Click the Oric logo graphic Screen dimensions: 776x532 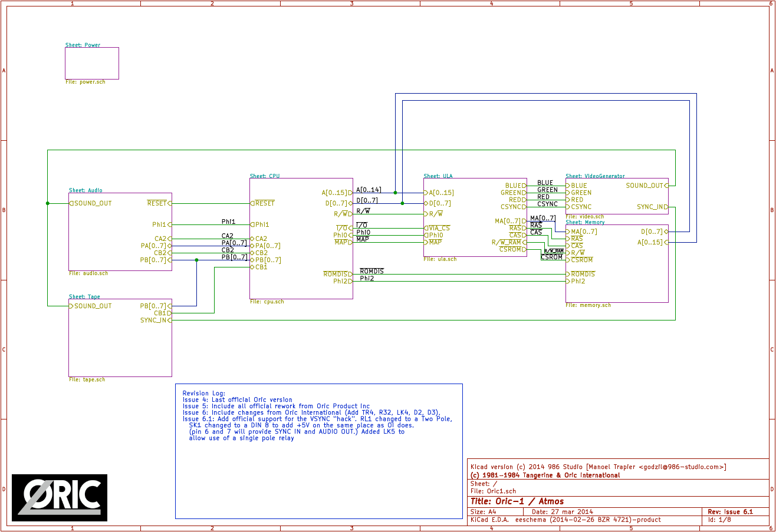(59, 498)
